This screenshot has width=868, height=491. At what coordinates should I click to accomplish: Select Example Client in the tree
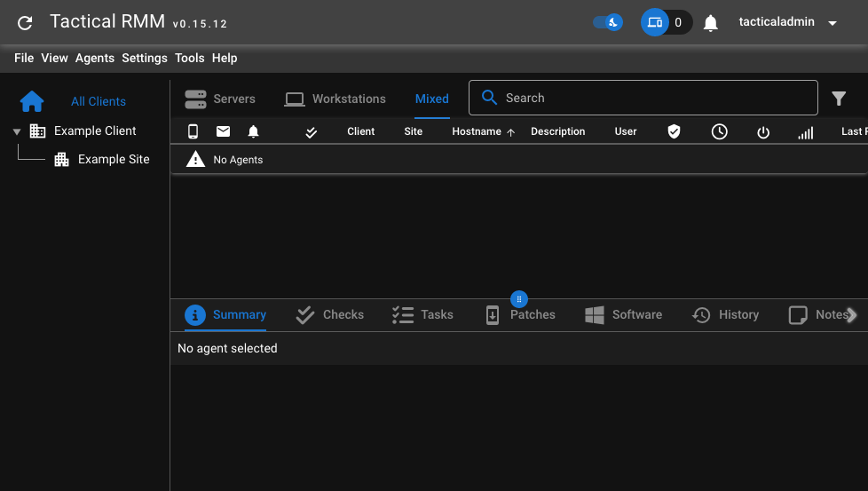95,131
